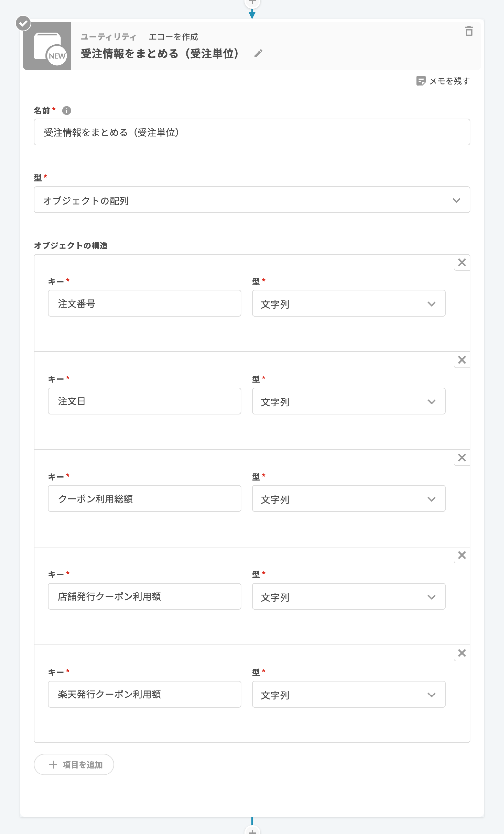Click the checkmark status badge on step
This screenshot has height=834, width=504.
(x=23, y=23)
